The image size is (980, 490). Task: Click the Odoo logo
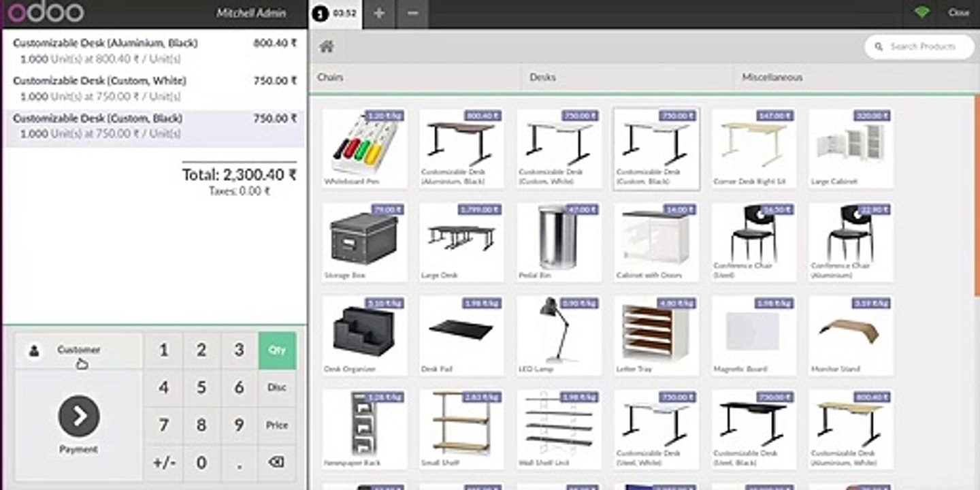click(x=46, y=13)
